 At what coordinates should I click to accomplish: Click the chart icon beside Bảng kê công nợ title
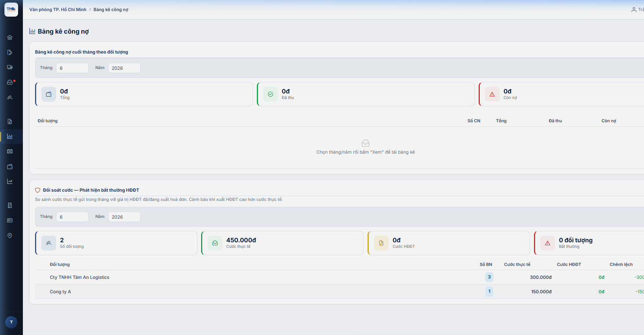click(32, 31)
